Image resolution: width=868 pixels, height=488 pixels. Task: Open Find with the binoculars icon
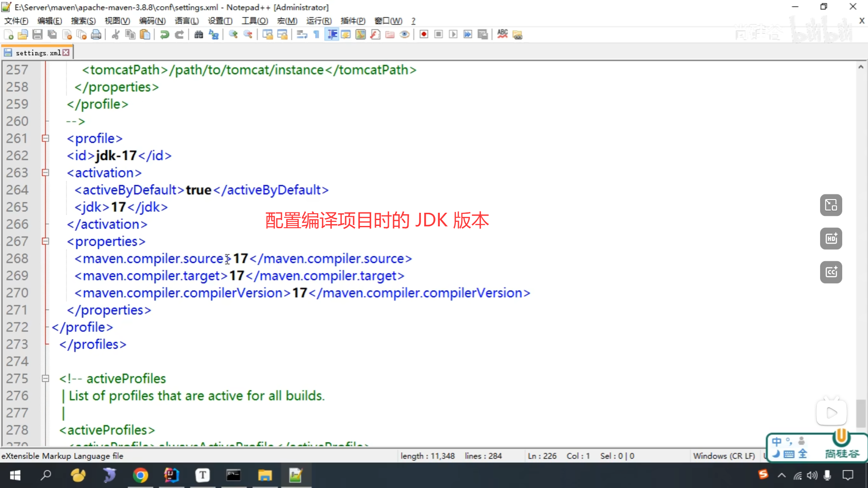point(198,35)
